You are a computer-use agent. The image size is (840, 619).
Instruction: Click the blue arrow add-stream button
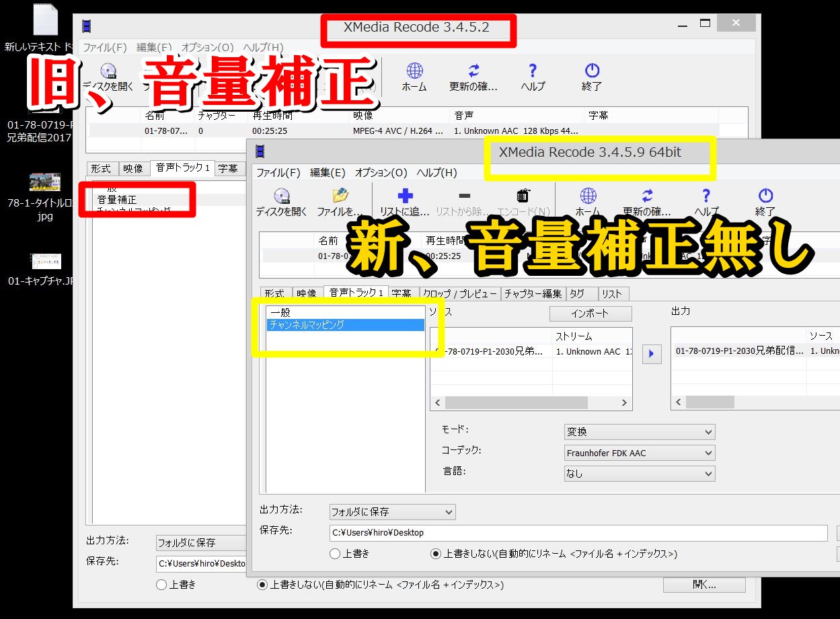coord(652,354)
